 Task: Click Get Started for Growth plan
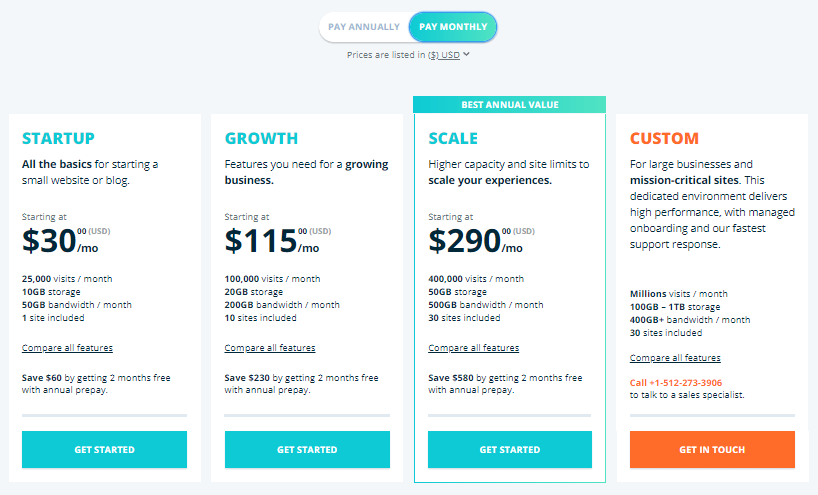(x=307, y=449)
